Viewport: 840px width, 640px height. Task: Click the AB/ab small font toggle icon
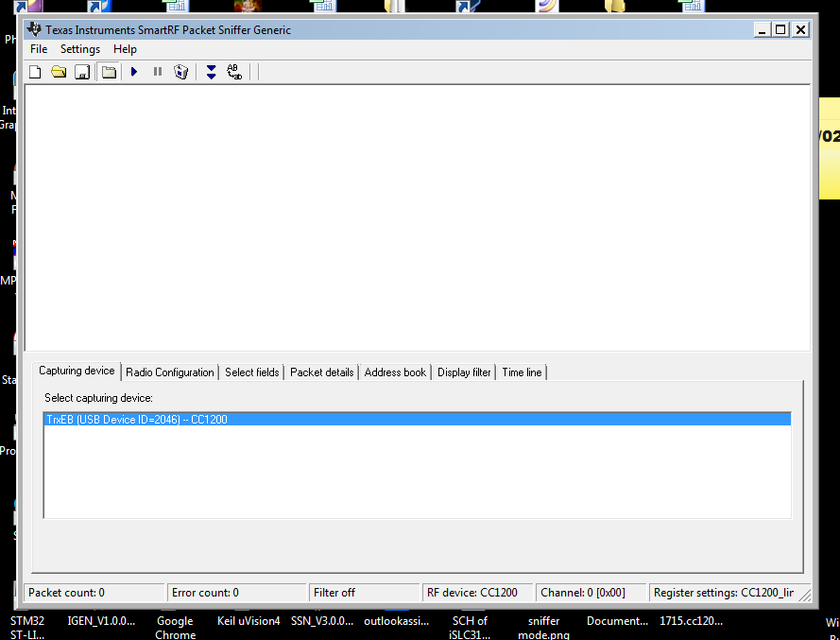(x=234, y=72)
